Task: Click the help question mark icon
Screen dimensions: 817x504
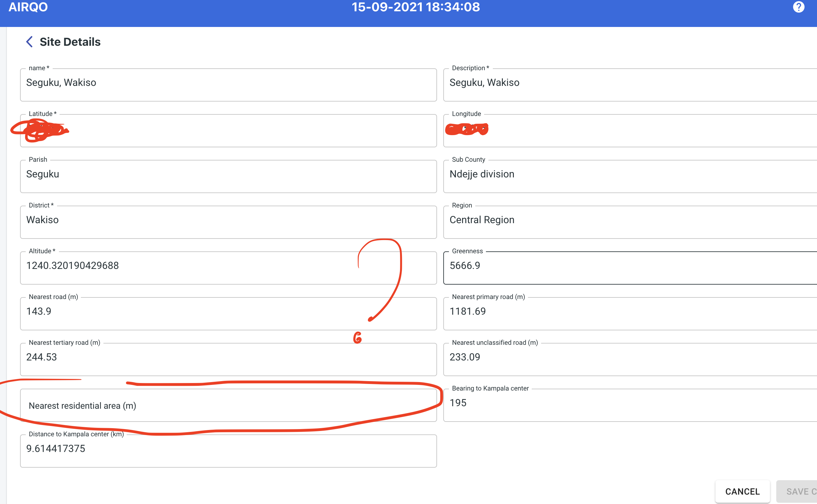Action: point(798,7)
